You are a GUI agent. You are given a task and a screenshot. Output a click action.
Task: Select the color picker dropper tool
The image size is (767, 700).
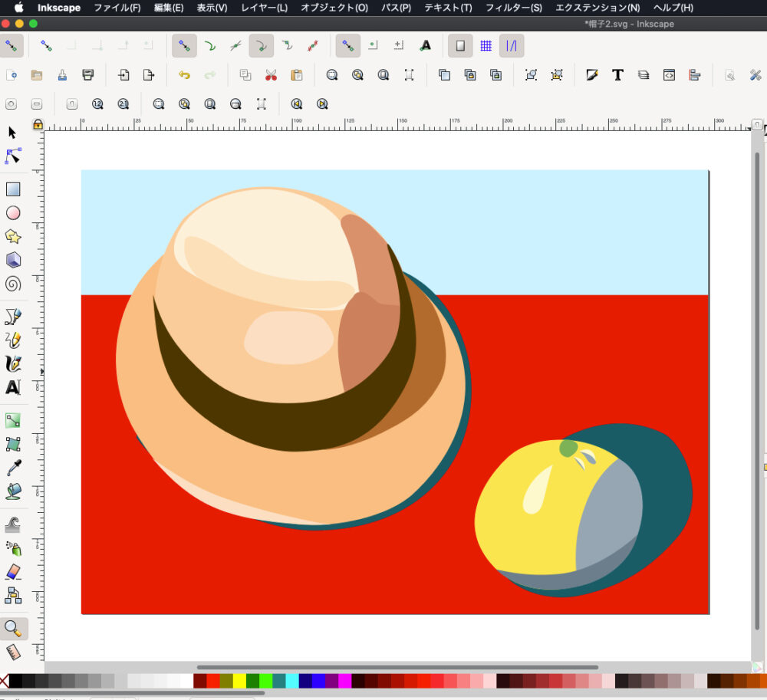tap(13, 468)
